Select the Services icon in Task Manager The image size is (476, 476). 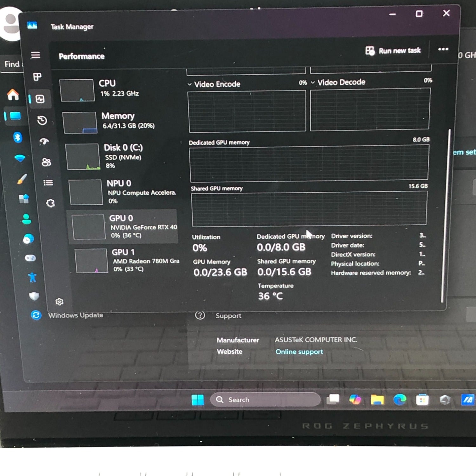(x=50, y=204)
